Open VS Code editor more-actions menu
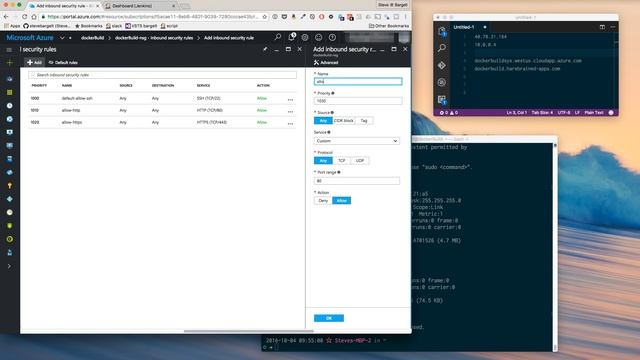Screen dimensions: 640x360 pos(613,27)
